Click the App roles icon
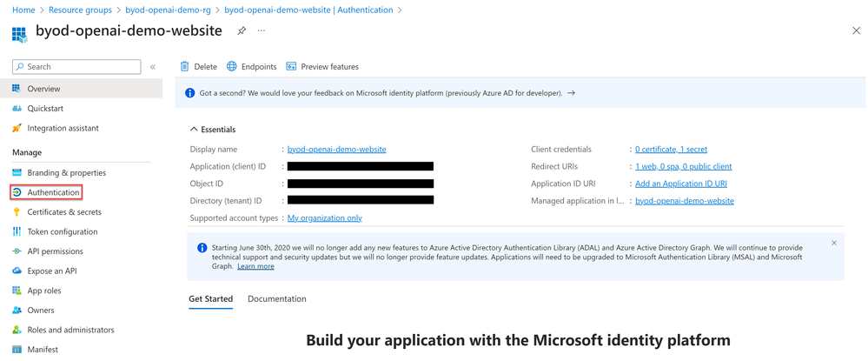The height and width of the screenshot is (361, 868). 17,291
